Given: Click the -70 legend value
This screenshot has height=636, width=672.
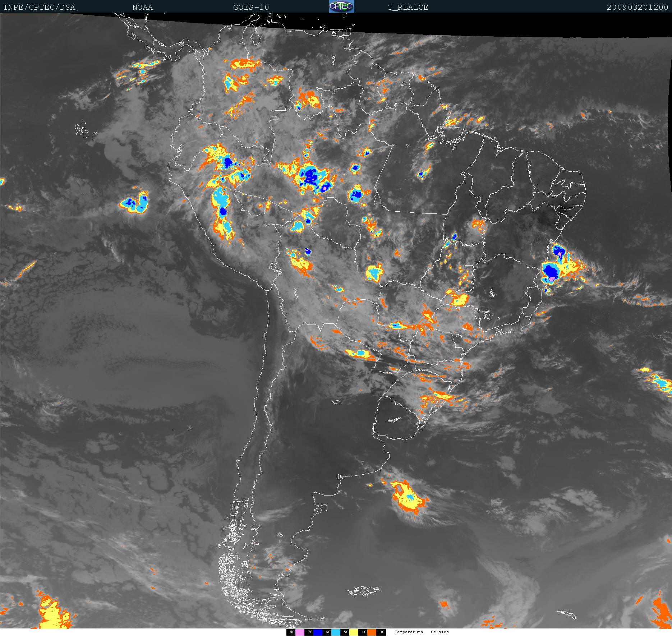Looking at the screenshot, I should tap(309, 632).
